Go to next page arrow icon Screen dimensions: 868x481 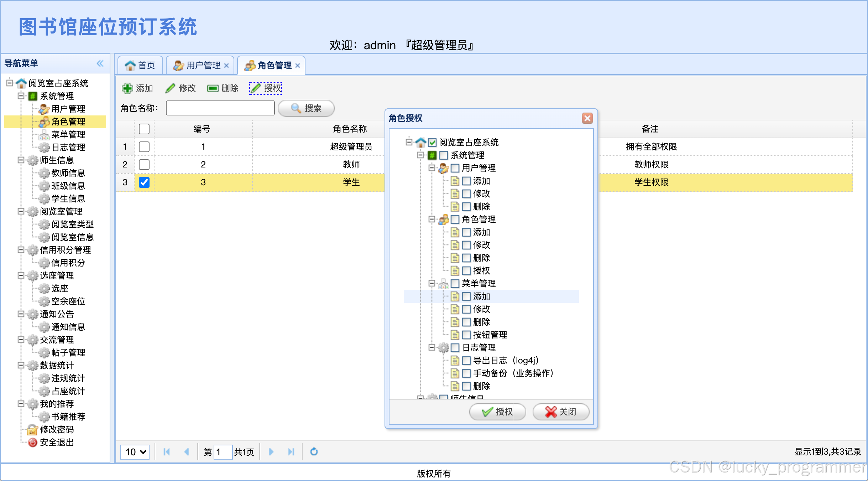[x=271, y=452]
